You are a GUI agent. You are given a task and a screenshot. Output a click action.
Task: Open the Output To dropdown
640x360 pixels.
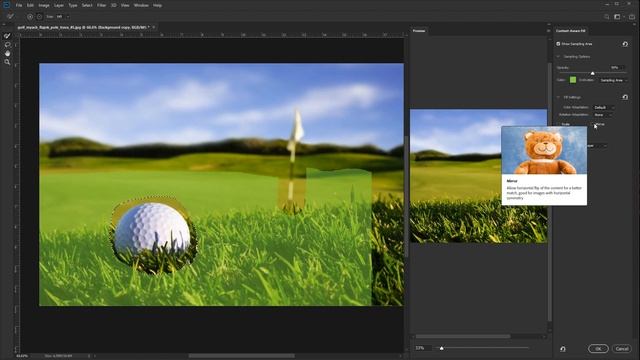click(x=597, y=146)
